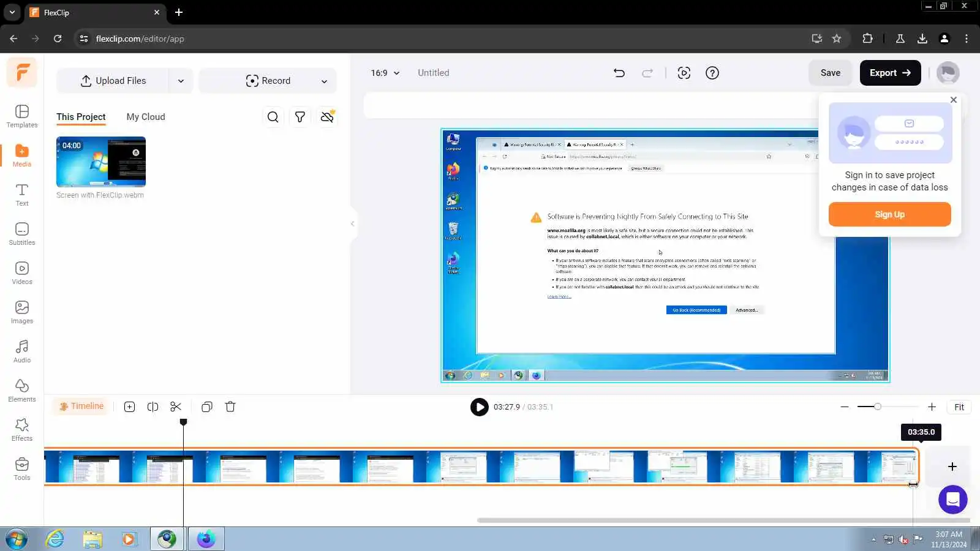
Task: Launch Internet Explorer from taskbar
Action: tap(55, 539)
